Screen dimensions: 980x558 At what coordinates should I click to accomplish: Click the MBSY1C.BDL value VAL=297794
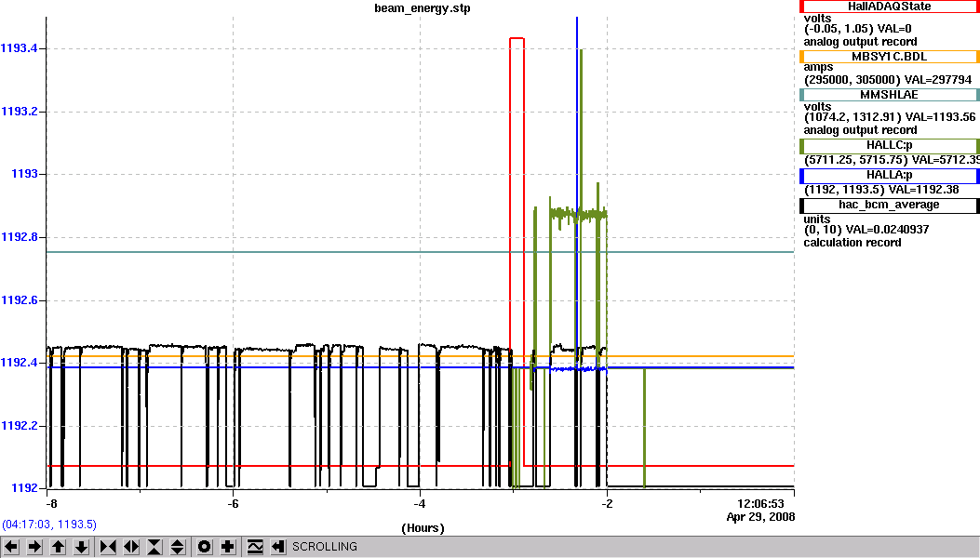(x=938, y=79)
